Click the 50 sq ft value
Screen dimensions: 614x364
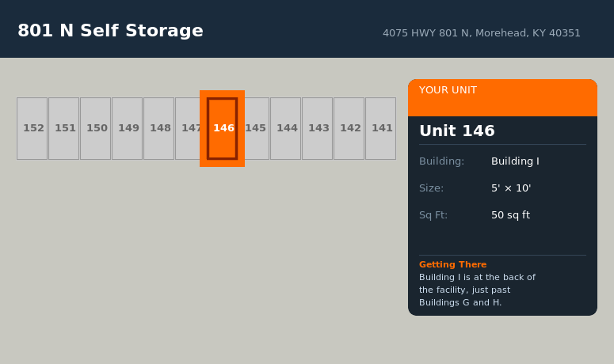(510, 215)
